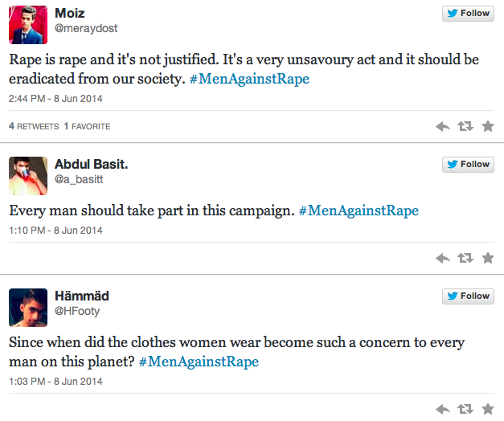
Task: Follow Hämmäd @HFooty
Action: point(468,296)
